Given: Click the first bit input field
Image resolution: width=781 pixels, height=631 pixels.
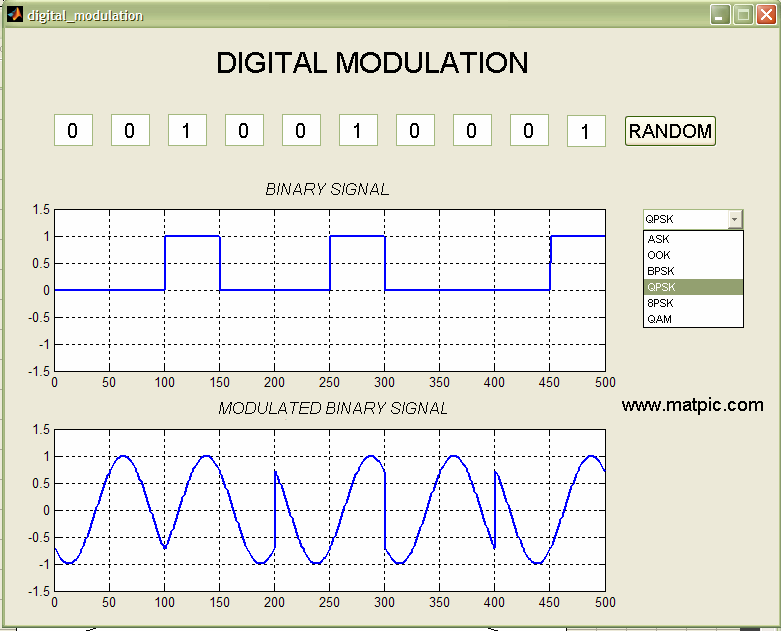Looking at the screenshot, I should [73, 130].
